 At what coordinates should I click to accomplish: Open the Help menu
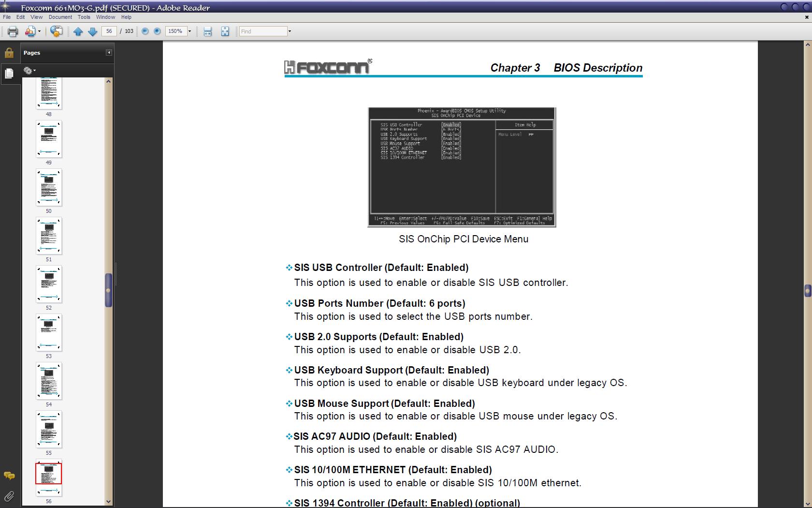pos(126,17)
